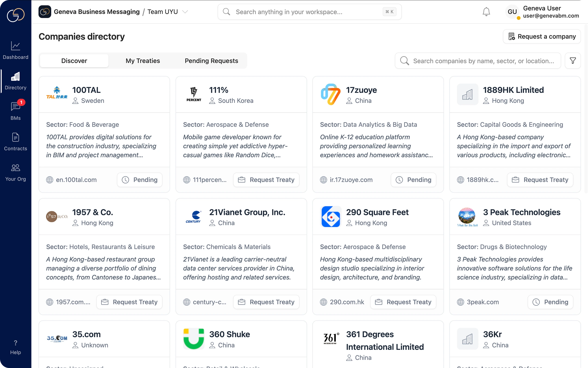
Task: Click Pending button for 100TAL
Action: pyautogui.click(x=140, y=180)
